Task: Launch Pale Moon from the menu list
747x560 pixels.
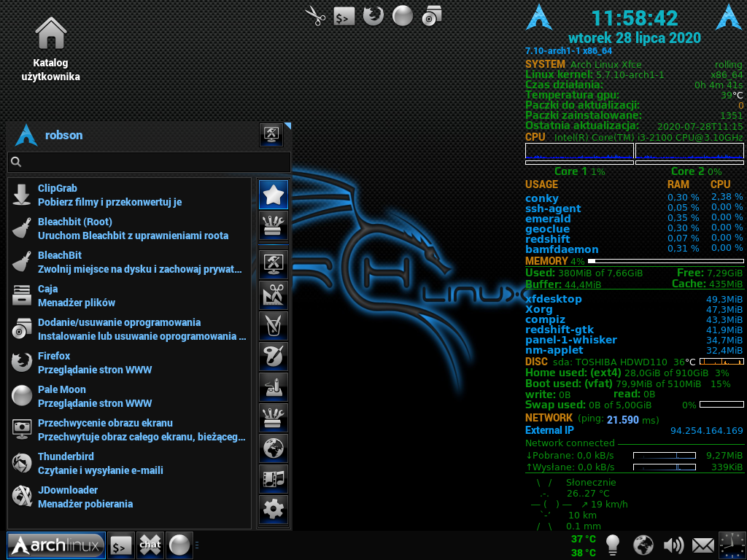Action: [x=129, y=396]
